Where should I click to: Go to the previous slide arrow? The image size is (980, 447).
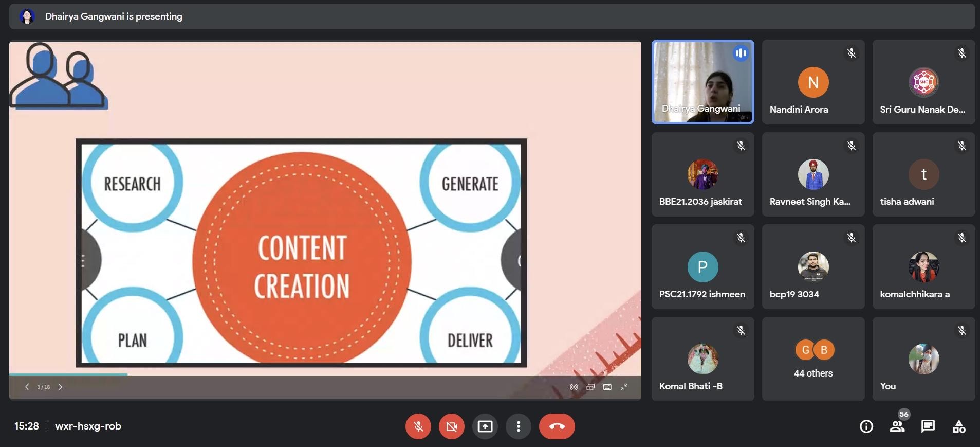(27, 387)
